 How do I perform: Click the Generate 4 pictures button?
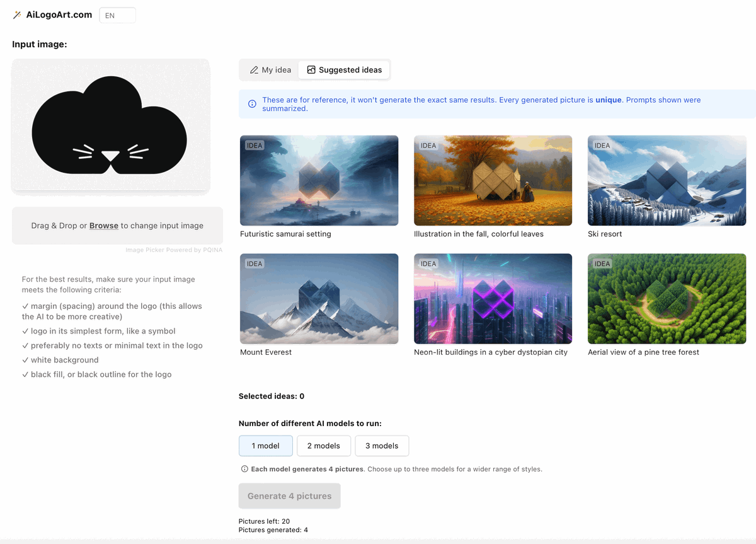[290, 496]
